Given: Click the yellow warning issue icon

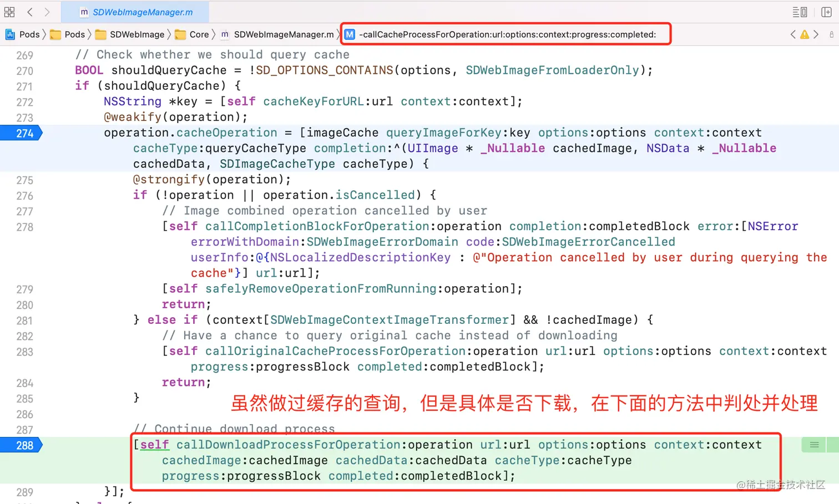Looking at the screenshot, I should pos(805,34).
